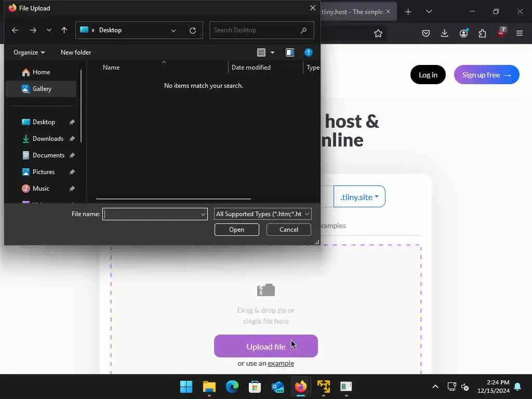Viewport: 532px width, 399px height.
Task: Launch File Explorer from the taskbar
Action: click(x=209, y=387)
